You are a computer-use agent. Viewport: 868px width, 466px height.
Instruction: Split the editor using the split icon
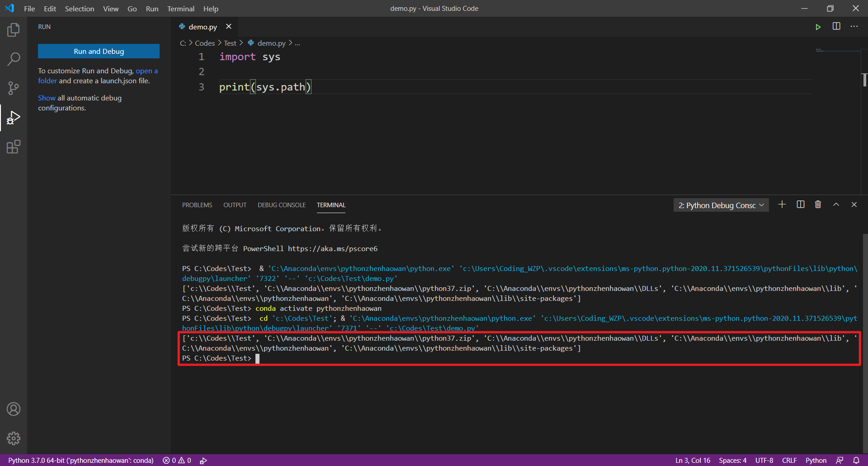[x=836, y=26]
